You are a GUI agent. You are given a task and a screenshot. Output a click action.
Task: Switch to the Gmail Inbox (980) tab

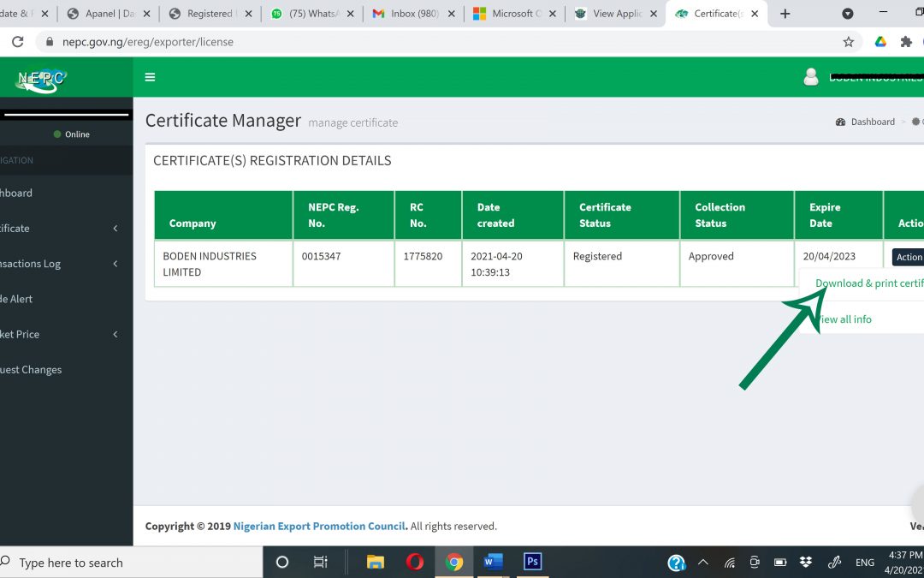point(412,14)
